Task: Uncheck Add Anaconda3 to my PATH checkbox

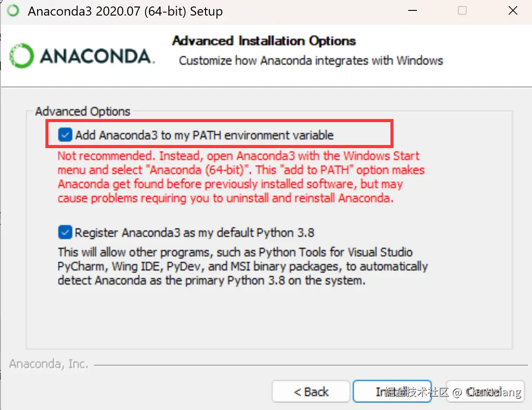Action: click(x=65, y=135)
